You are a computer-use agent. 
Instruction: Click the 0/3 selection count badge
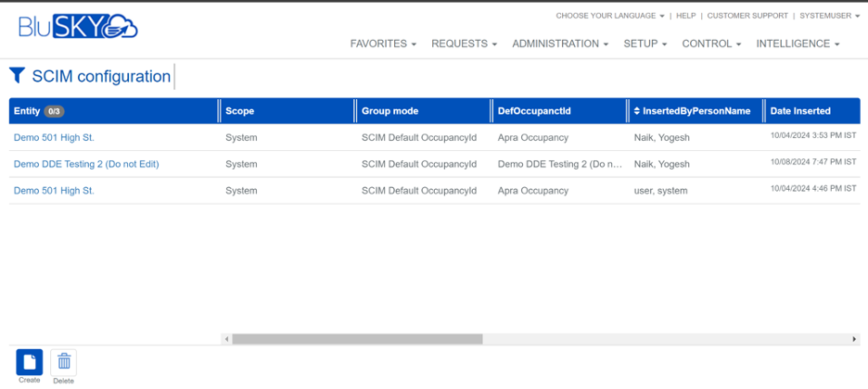point(54,111)
